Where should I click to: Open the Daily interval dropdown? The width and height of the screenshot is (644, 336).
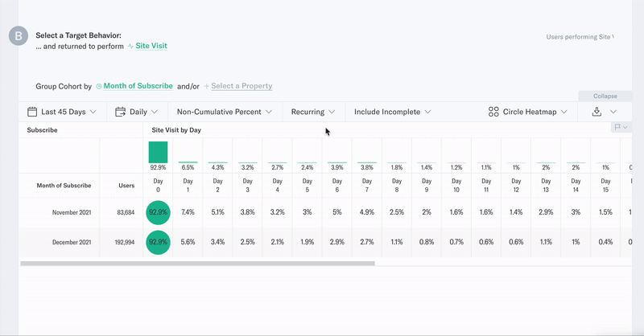[x=137, y=112]
